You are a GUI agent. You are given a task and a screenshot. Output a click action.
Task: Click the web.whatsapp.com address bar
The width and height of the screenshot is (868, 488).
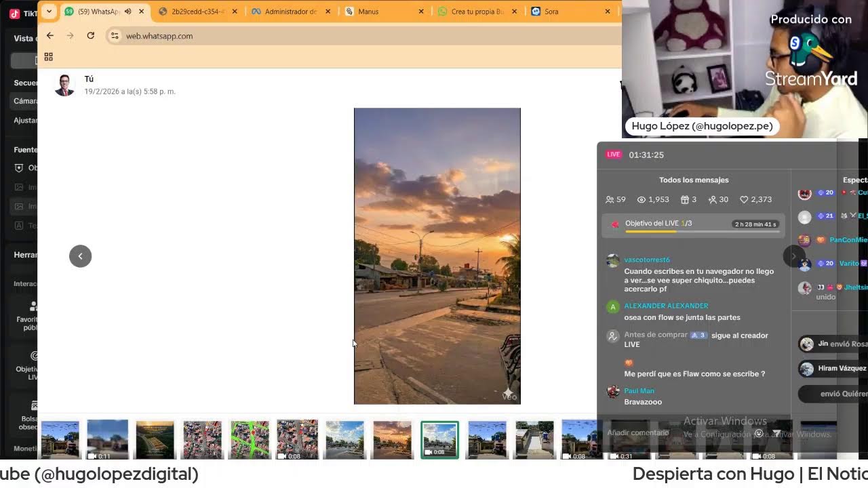click(363, 36)
